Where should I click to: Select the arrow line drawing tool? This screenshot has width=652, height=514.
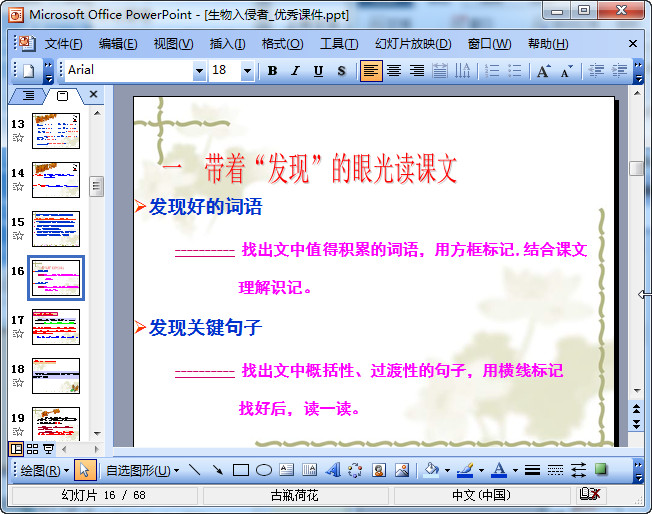216,470
